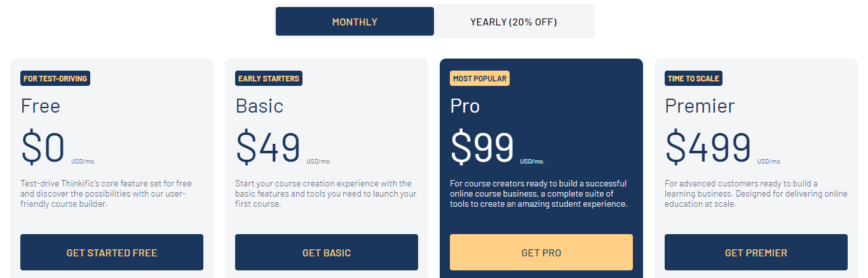Viewport: 868px width, 278px height.
Task: Click the $49 Basic plan price
Action: coord(268,148)
